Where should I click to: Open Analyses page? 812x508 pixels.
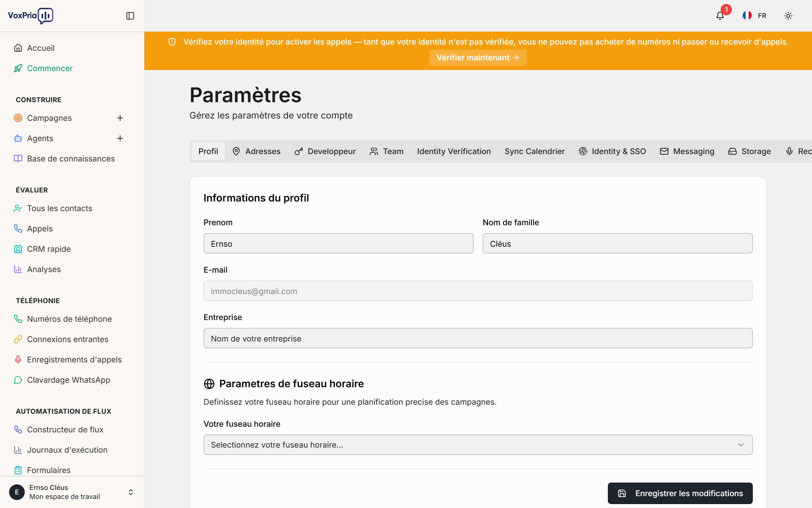[x=44, y=270]
